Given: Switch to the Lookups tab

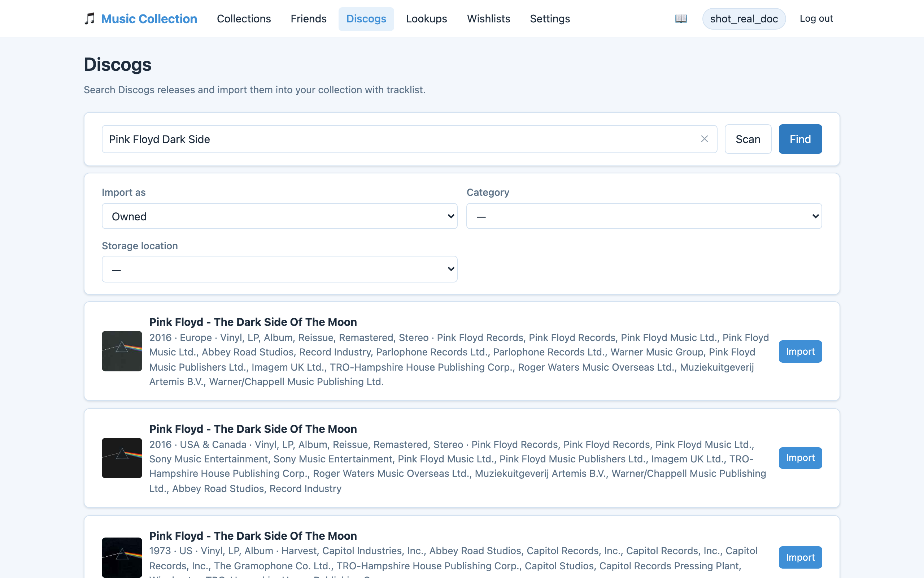Looking at the screenshot, I should click(427, 19).
